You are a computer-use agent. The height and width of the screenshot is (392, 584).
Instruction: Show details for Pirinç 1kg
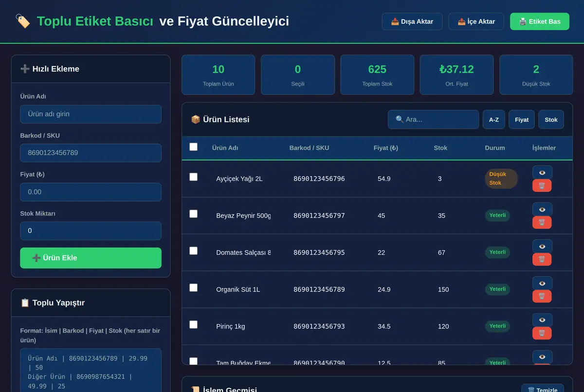click(542, 320)
